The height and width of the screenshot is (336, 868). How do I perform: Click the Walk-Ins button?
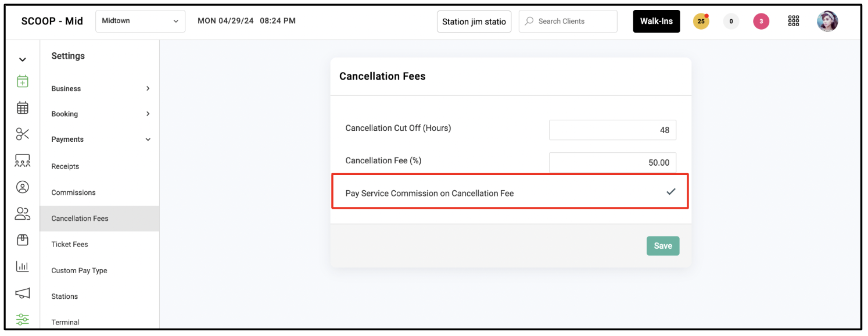click(657, 21)
